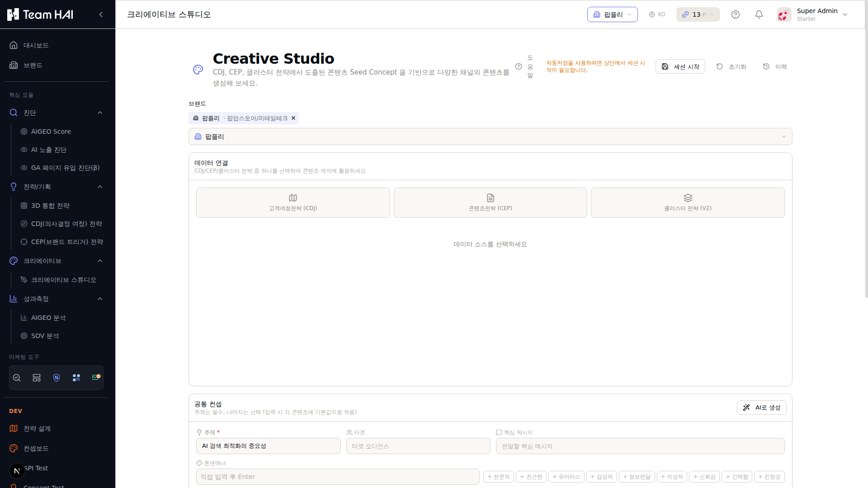
Task: Click the 도움말 help icon beside the description
Action: (519, 66)
